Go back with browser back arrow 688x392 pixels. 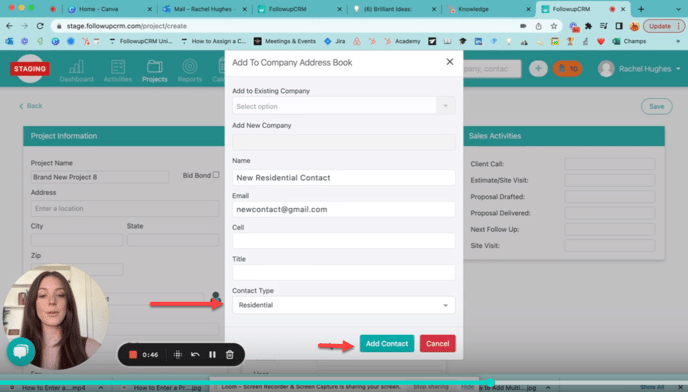coord(9,26)
